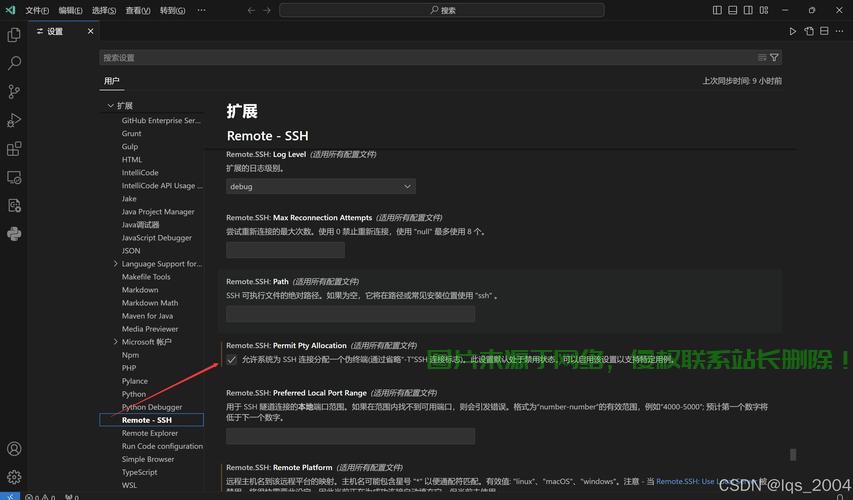This screenshot has height=500, width=853.
Task: Open the Python panel in activity bar
Action: [x=14, y=234]
